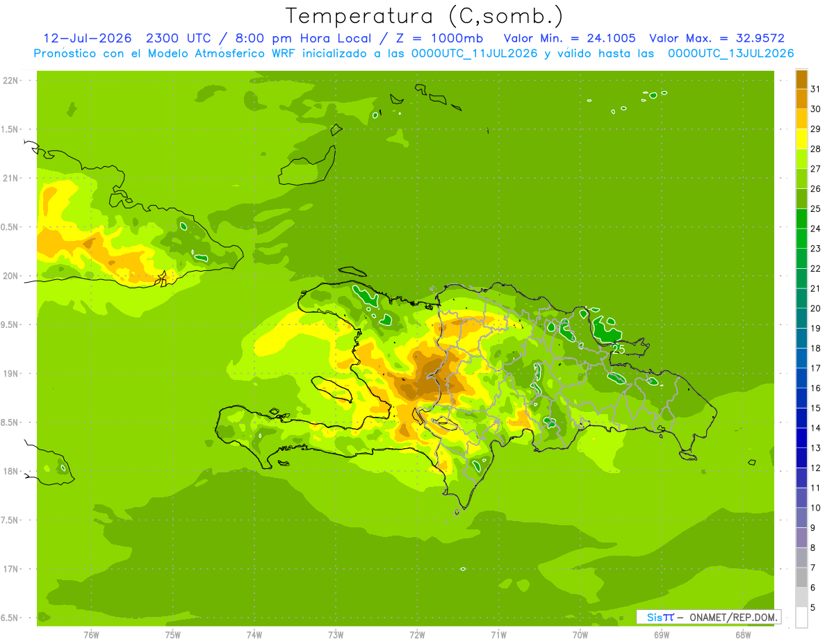This screenshot has width=834, height=644.
Task: Click the "68W" longitude label
Action: tap(743, 634)
